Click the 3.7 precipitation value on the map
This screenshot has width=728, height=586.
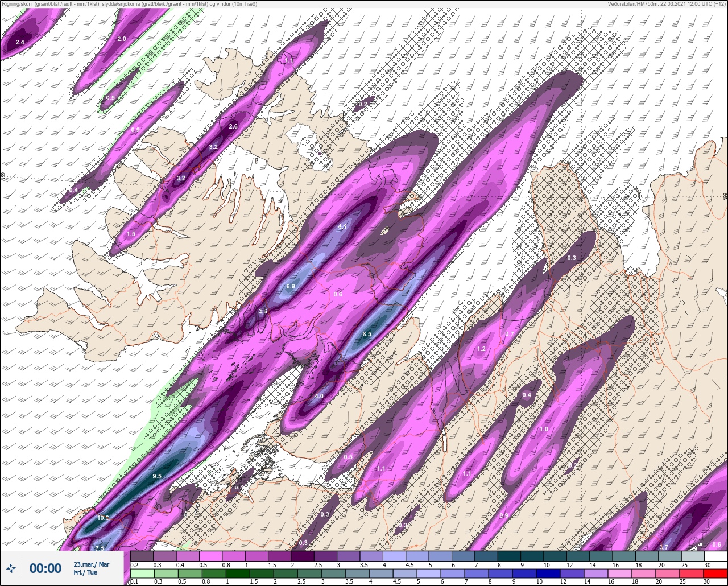pyautogui.click(x=663, y=547)
